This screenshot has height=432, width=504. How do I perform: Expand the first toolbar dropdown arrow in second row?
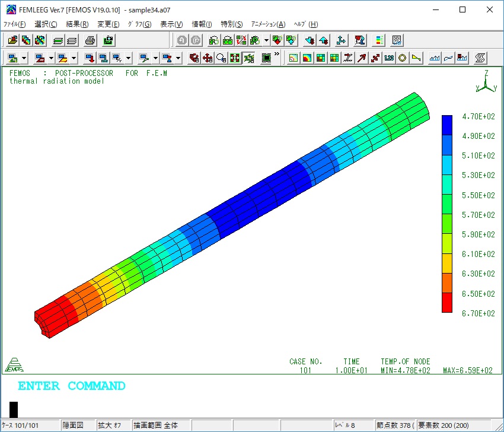tap(24, 58)
